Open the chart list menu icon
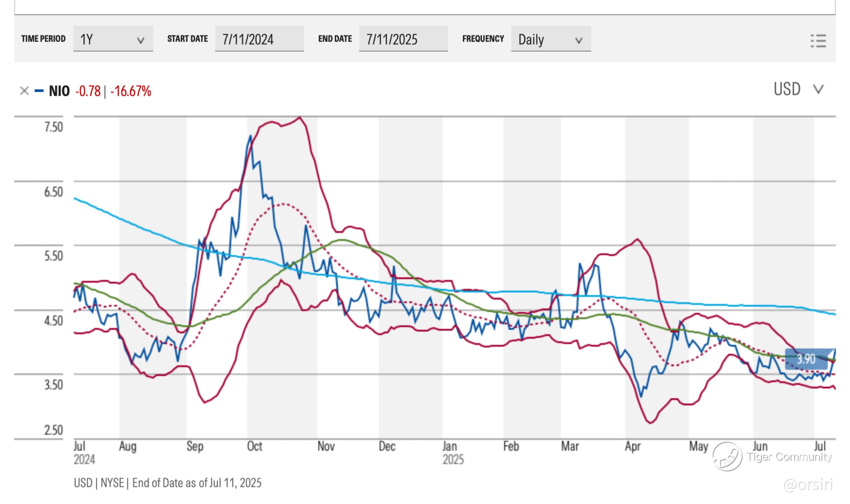850x504 pixels. [818, 41]
